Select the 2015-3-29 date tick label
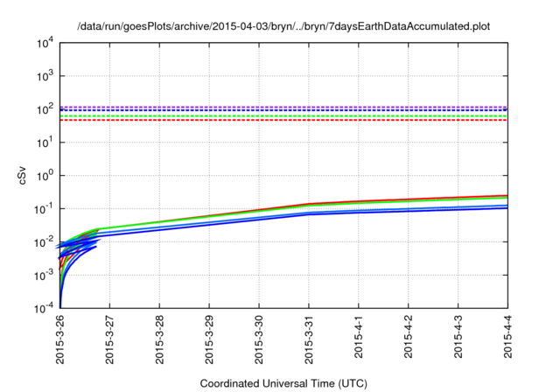The width and height of the screenshot is (560, 392). pyautogui.click(x=209, y=339)
